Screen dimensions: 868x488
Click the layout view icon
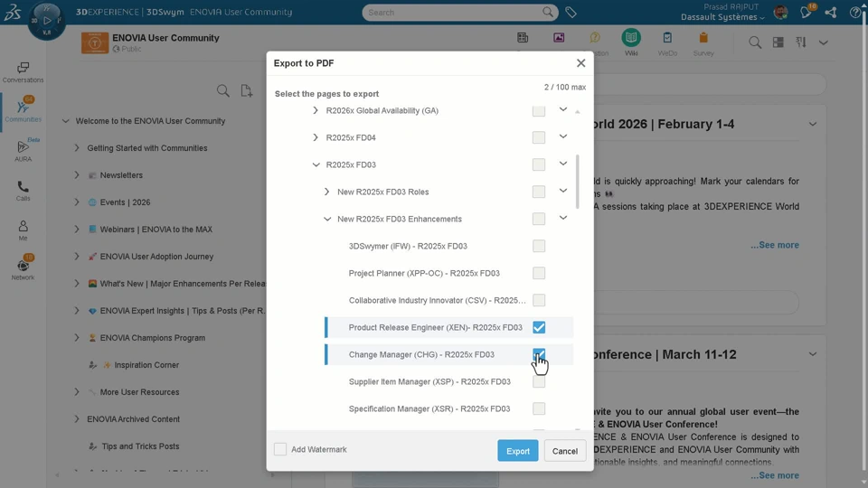pos(778,42)
